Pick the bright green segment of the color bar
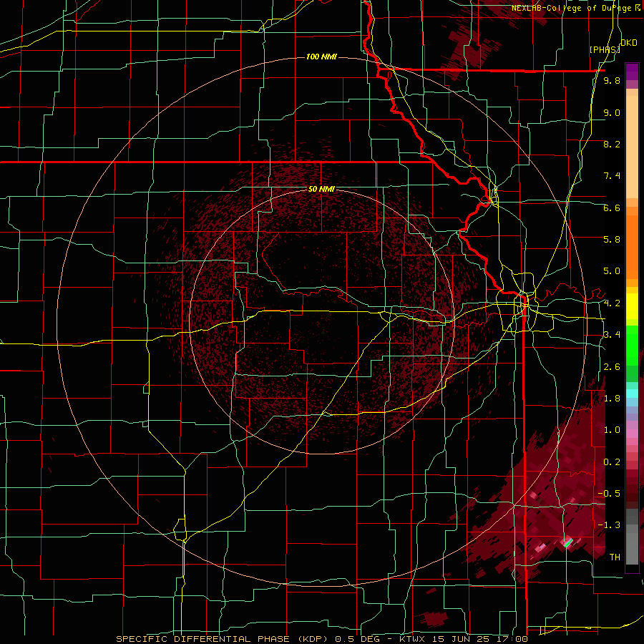 (632, 345)
